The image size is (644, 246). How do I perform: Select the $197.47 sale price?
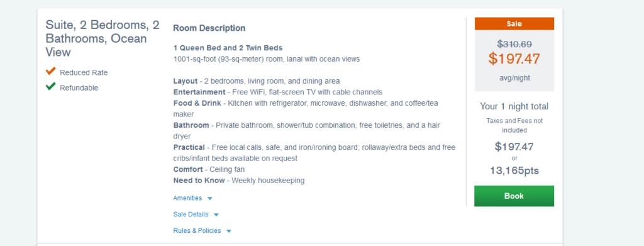pyautogui.click(x=514, y=59)
